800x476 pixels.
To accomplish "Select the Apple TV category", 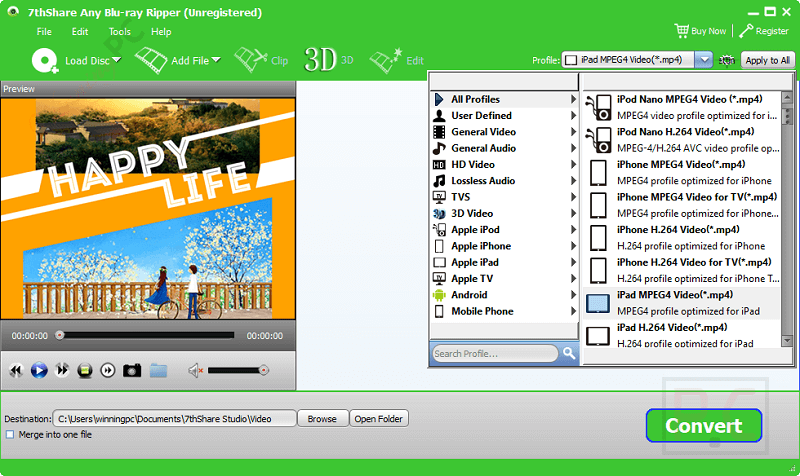I will [x=505, y=279].
